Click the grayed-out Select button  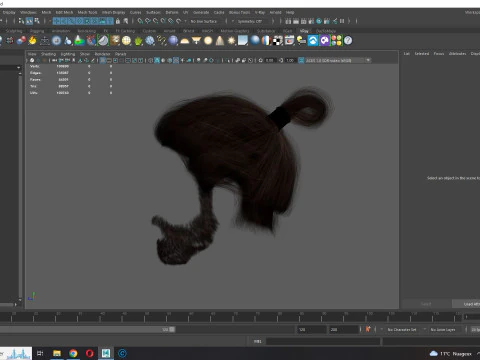pyautogui.click(x=426, y=304)
